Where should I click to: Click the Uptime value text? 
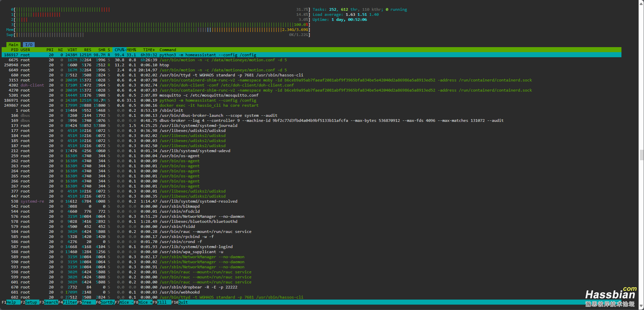click(x=349, y=20)
